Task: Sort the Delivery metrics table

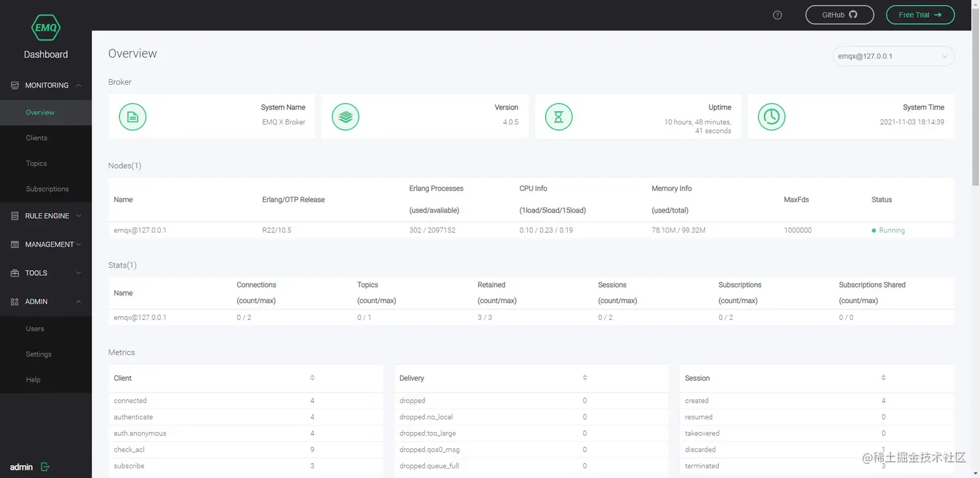Action: 585,378
